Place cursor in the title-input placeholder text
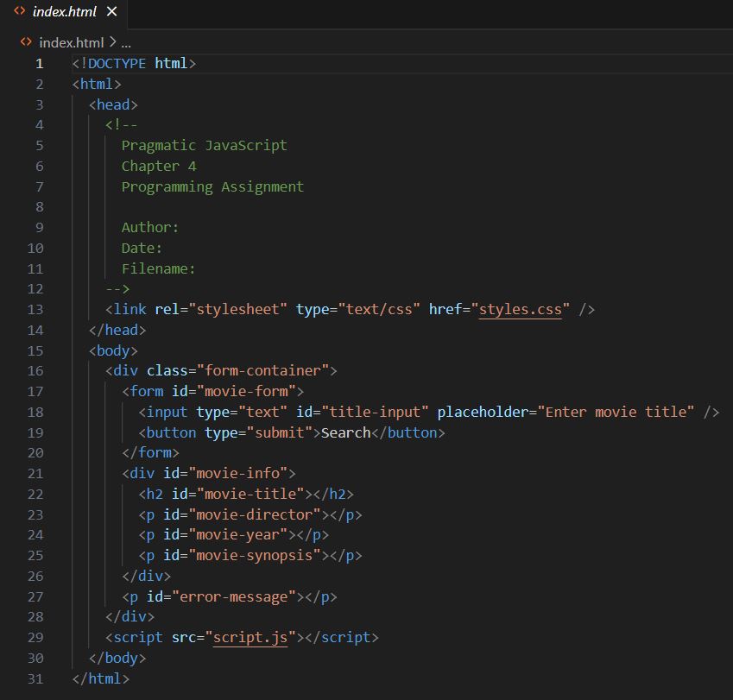The height and width of the screenshot is (700, 733). click(x=615, y=412)
